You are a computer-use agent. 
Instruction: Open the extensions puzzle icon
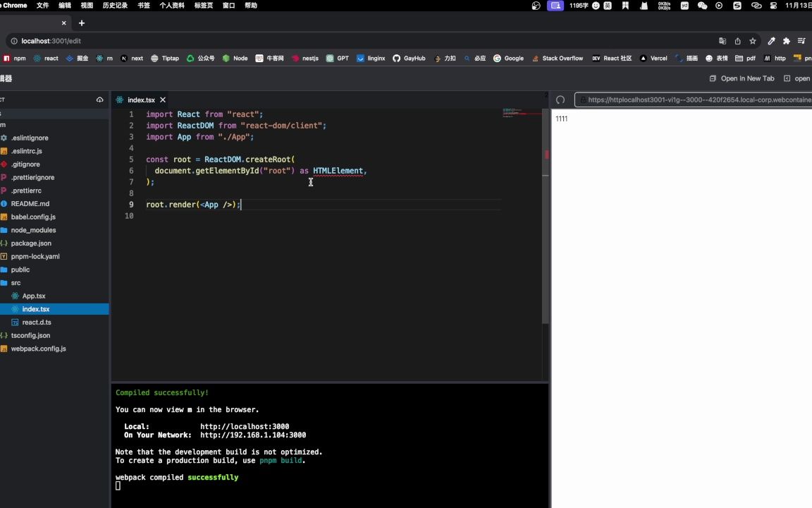(786, 41)
